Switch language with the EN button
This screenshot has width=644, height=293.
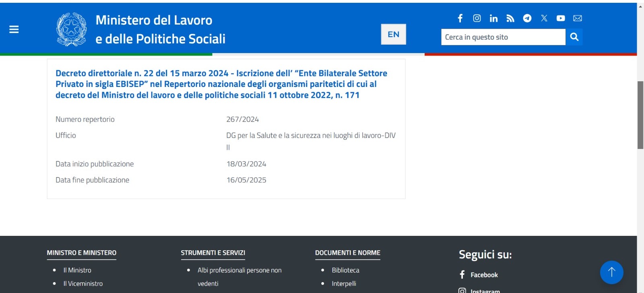[393, 34]
